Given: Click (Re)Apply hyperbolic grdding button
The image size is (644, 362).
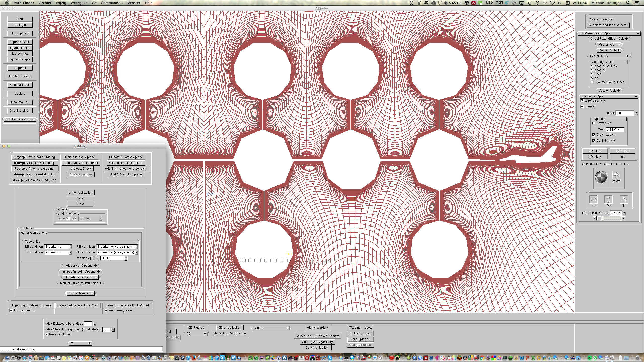Looking at the screenshot, I should tap(35, 157).
